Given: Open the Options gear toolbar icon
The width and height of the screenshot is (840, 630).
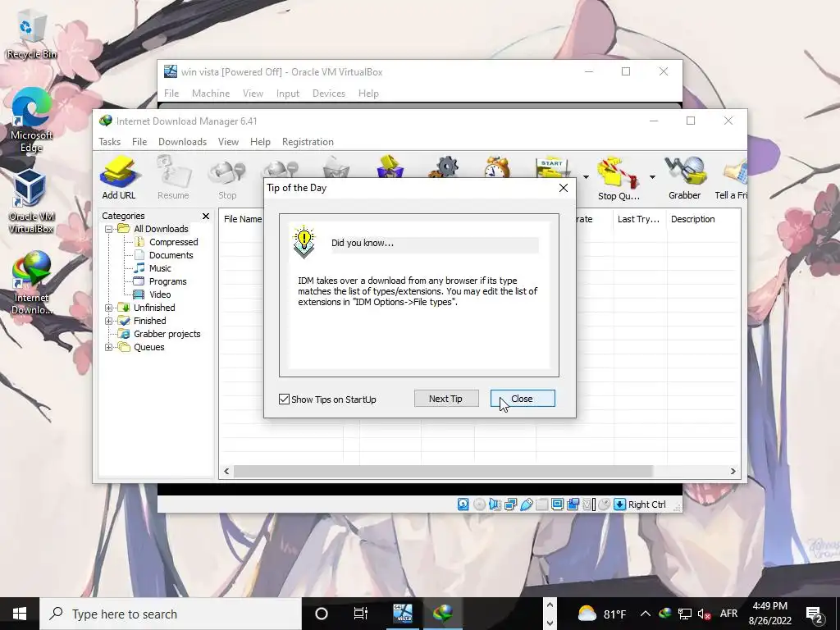Looking at the screenshot, I should [444, 167].
